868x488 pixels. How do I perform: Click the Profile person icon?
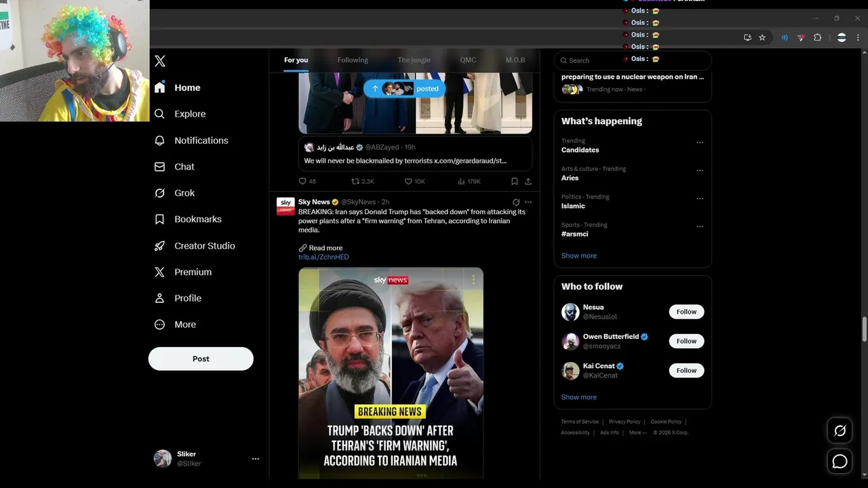click(159, 298)
